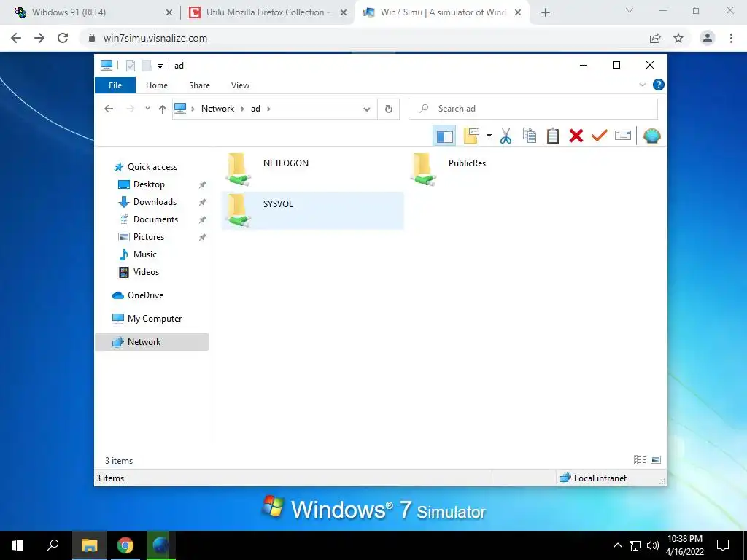The image size is (747, 560).
Task: Open the notification center icon
Action: click(x=723, y=545)
